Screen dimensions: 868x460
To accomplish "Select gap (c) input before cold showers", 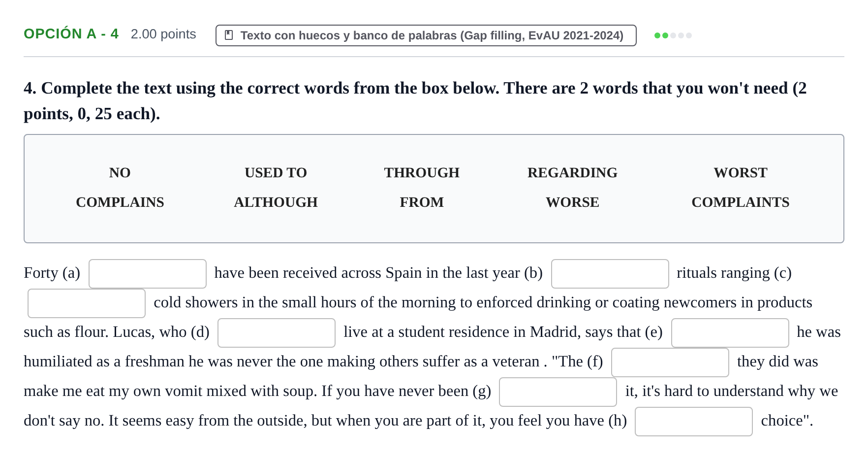I will (x=87, y=303).
